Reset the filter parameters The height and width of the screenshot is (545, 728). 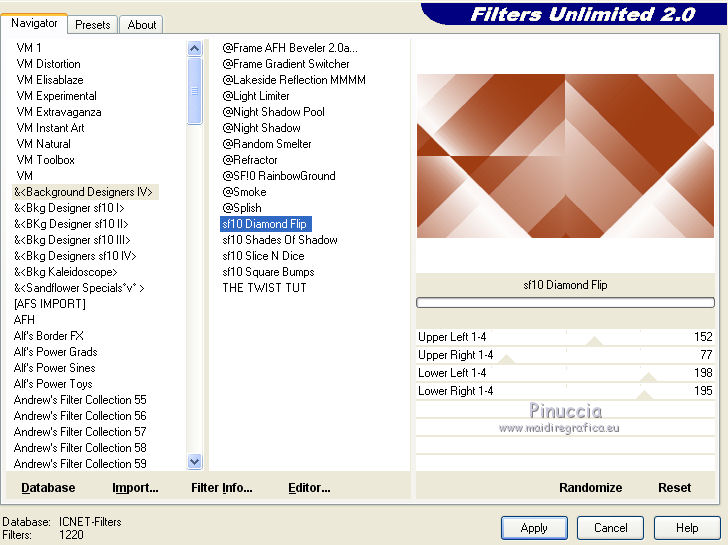pyautogui.click(x=674, y=487)
